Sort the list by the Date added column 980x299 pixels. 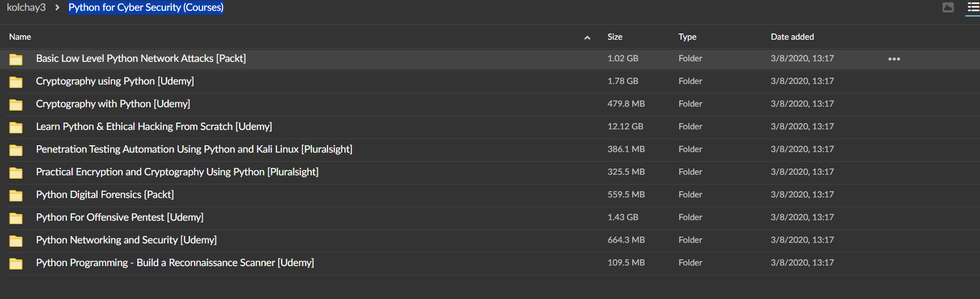tap(792, 37)
